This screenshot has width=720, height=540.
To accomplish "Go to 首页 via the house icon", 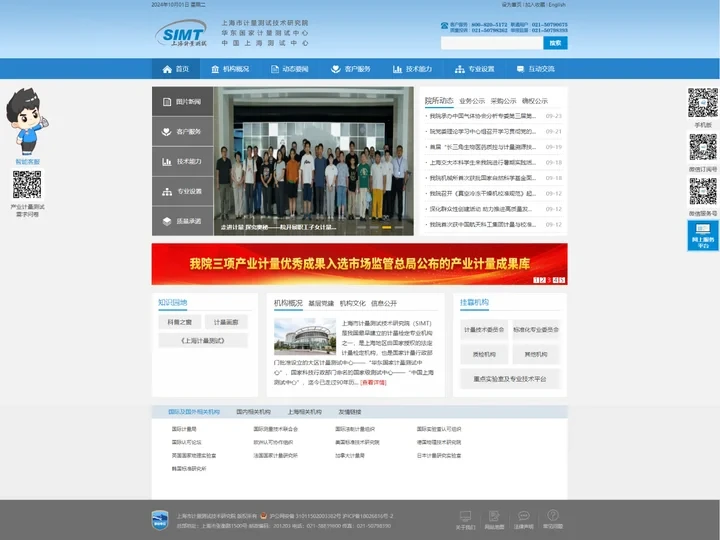I will coord(167,69).
